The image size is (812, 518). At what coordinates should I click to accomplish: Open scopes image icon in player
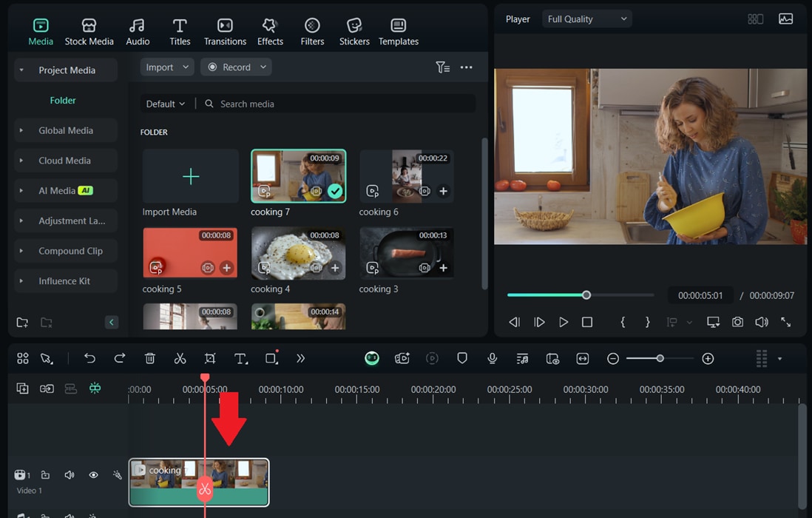(785, 19)
